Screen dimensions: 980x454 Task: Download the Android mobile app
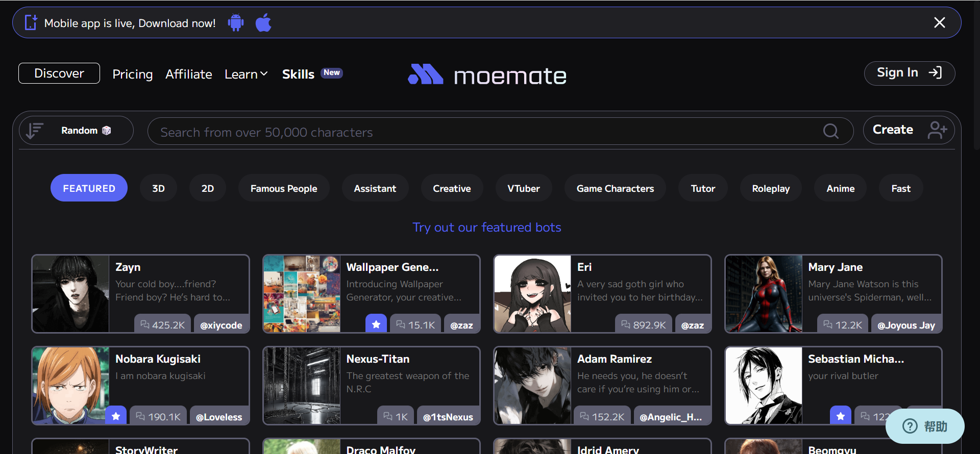(x=236, y=22)
